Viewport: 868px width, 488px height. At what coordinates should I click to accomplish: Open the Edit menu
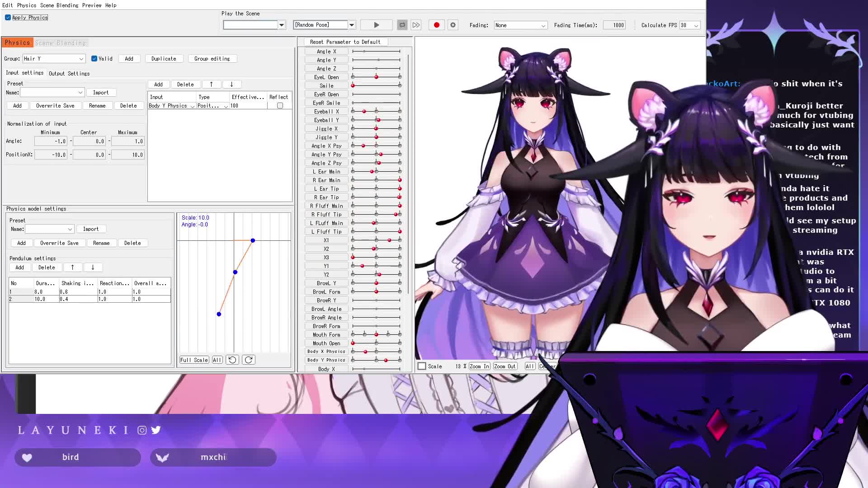click(x=8, y=5)
